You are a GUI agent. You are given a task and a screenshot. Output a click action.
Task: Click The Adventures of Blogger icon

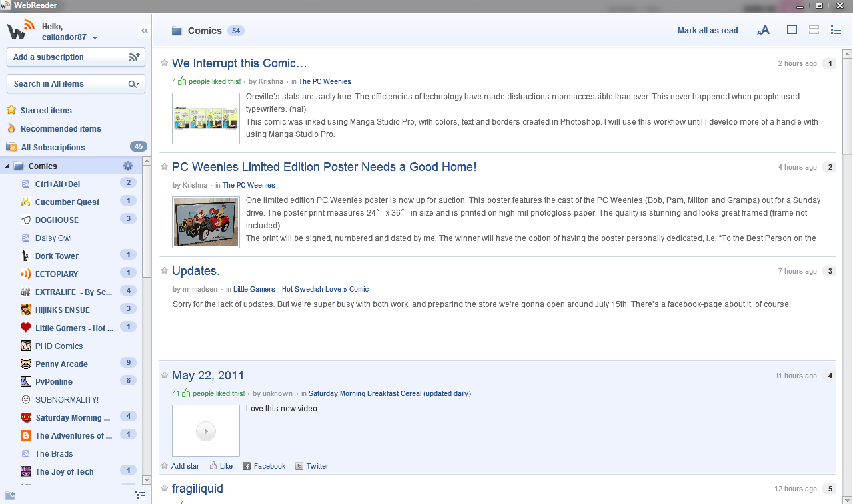click(26, 435)
